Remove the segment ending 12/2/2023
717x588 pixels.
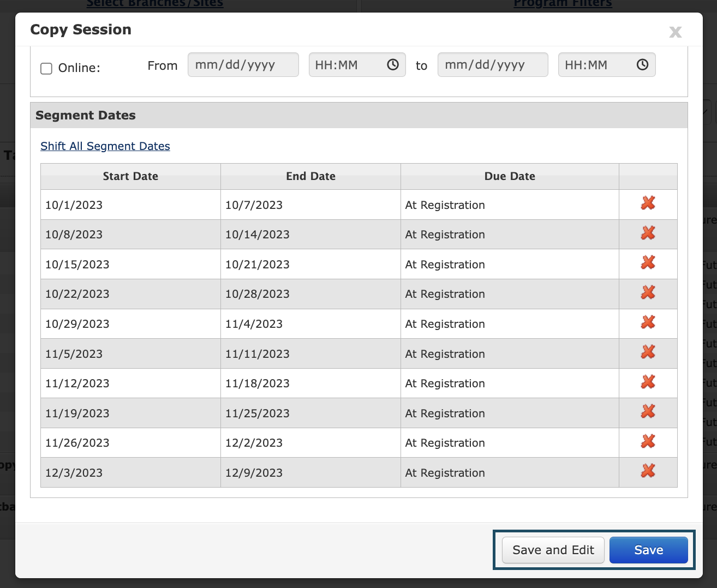coord(648,441)
